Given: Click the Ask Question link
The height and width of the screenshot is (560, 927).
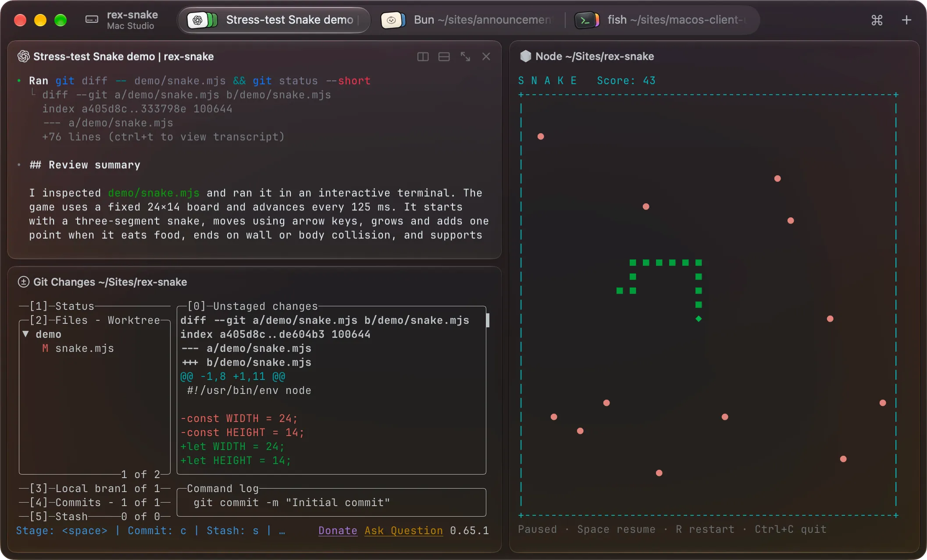Looking at the screenshot, I should click(404, 531).
